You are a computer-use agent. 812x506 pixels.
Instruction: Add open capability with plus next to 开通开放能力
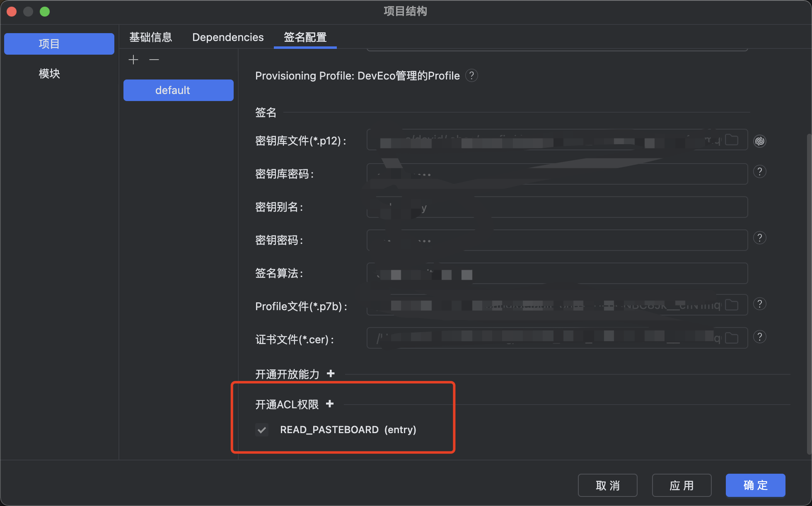(331, 373)
